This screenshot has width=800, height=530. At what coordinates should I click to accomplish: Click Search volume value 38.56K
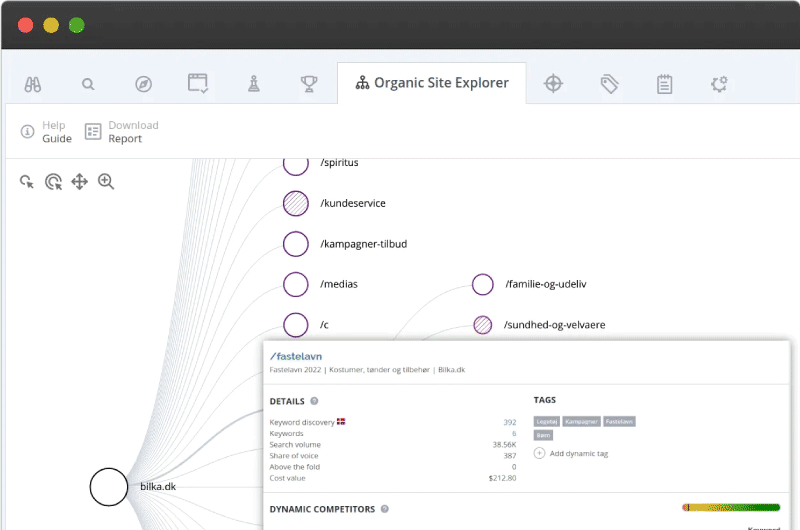click(504, 445)
